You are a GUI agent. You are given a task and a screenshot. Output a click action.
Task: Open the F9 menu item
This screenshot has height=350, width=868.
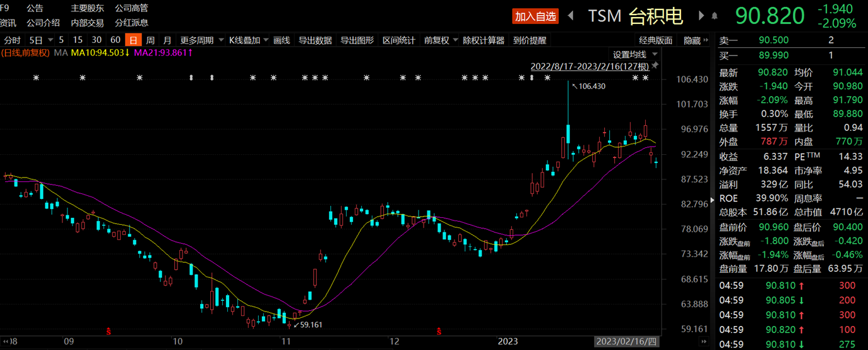[x=5, y=8]
